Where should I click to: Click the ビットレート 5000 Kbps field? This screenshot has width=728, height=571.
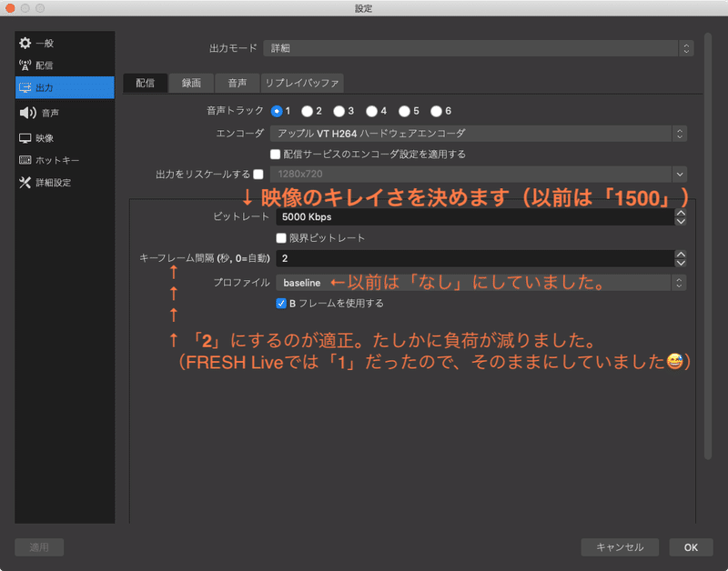pos(475,217)
